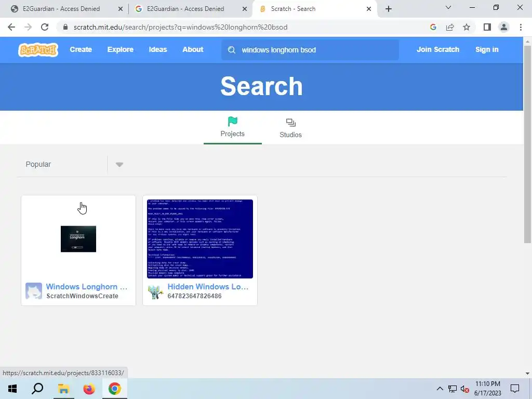
Task: Open the Hidden Windows Lo... project link
Action: pos(208,287)
